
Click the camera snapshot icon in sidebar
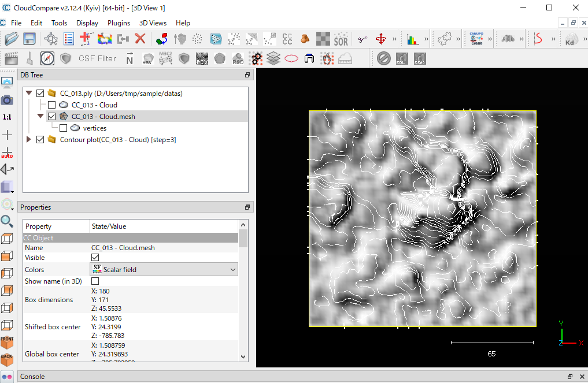tap(7, 100)
